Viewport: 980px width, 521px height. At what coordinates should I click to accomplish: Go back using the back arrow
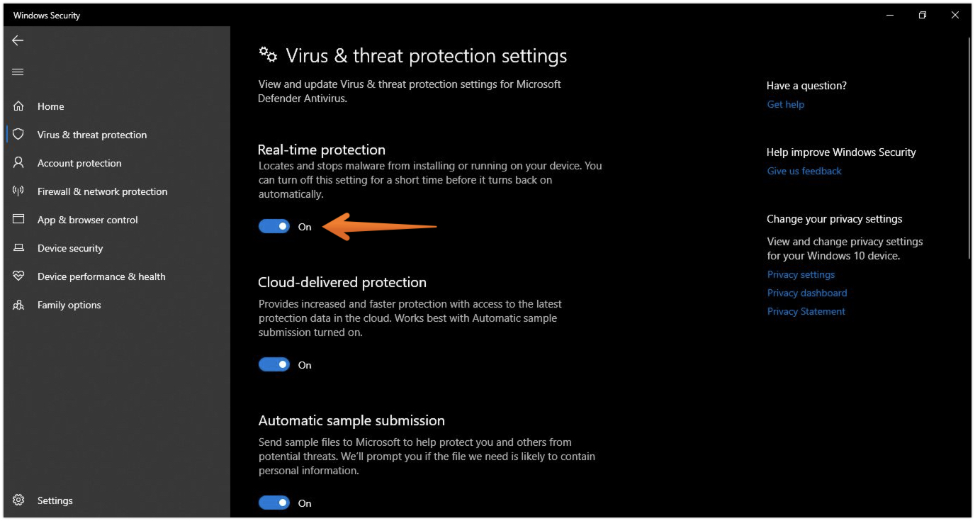[x=18, y=40]
